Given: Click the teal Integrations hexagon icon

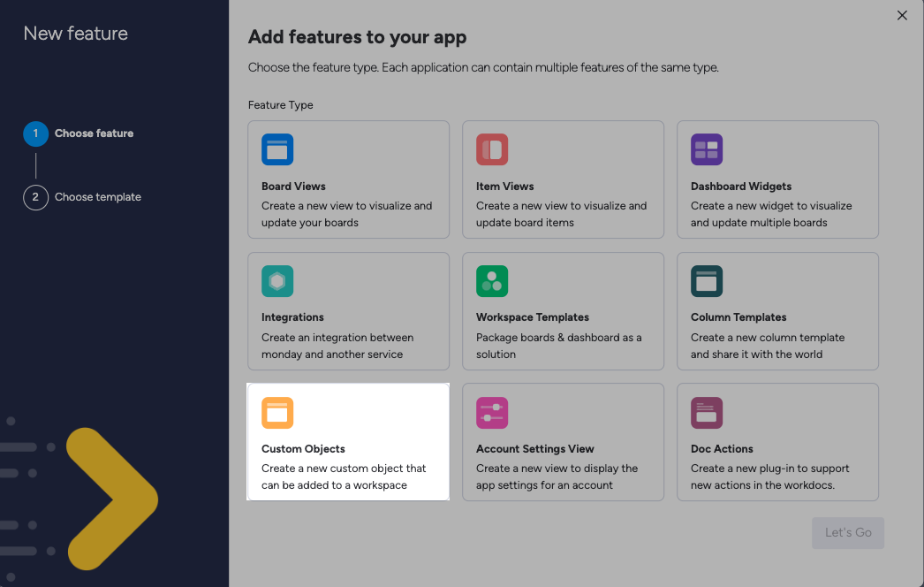Looking at the screenshot, I should 277,281.
